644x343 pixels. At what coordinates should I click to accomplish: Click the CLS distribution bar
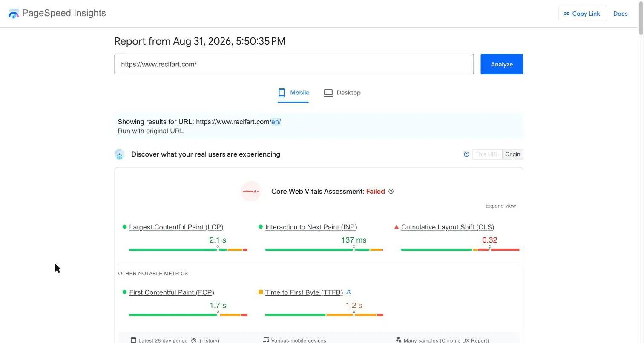pyautogui.click(x=460, y=249)
